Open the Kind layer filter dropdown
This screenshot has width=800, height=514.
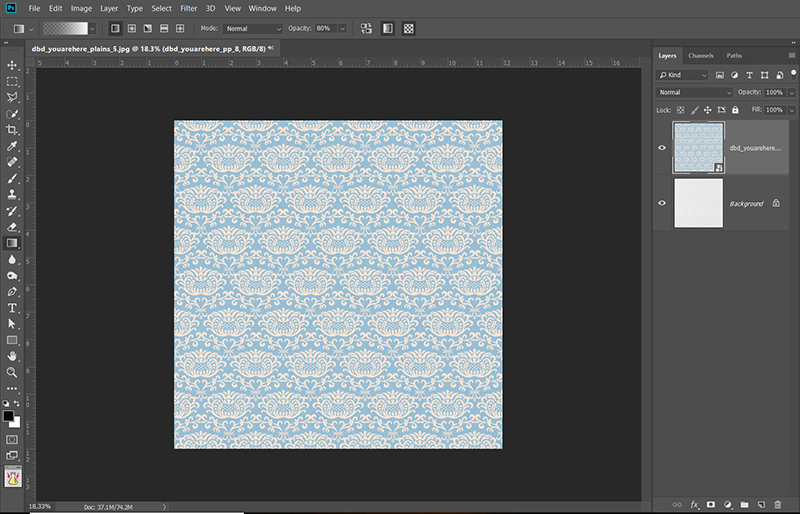tap(683, 75)
